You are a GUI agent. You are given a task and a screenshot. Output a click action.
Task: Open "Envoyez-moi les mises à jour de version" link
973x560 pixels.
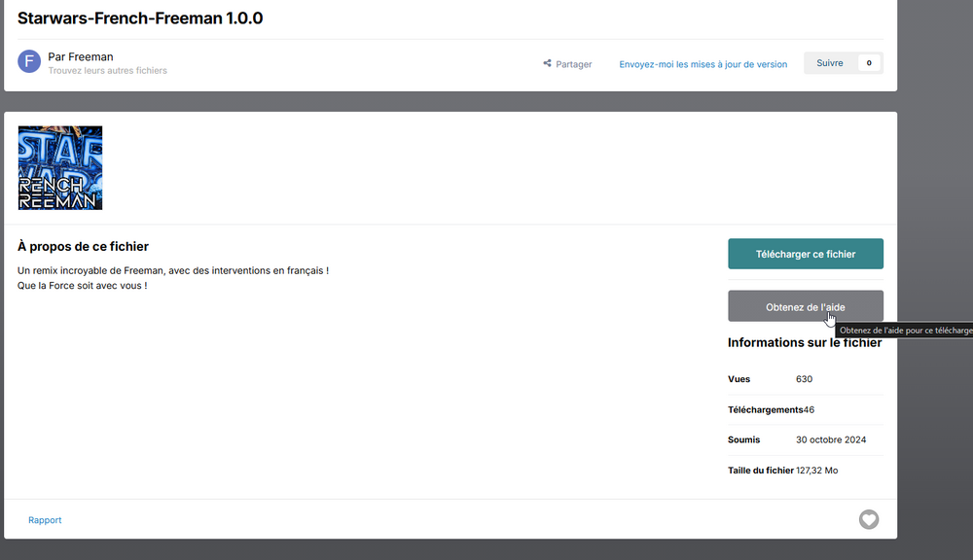coord(703,64)
